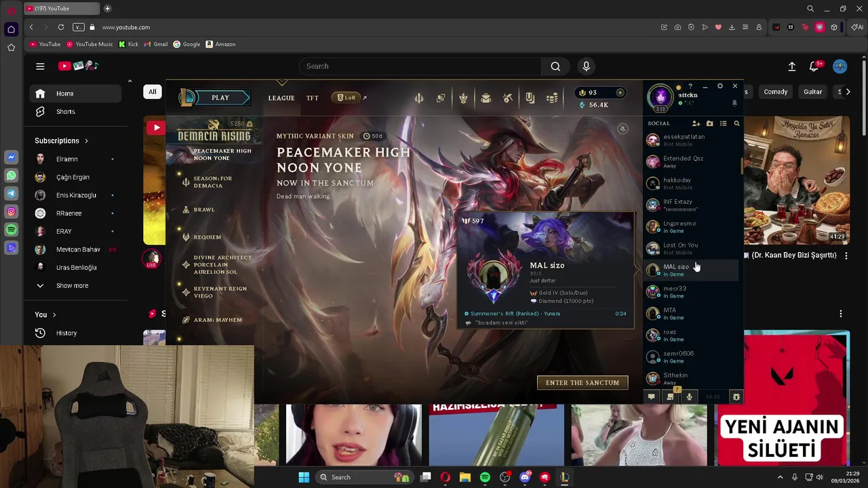Image resolution: width=868 pixels, height=488 pixels.
Task: Open more options for Dr. Kaan Bey video
Action: click(845, 256)
